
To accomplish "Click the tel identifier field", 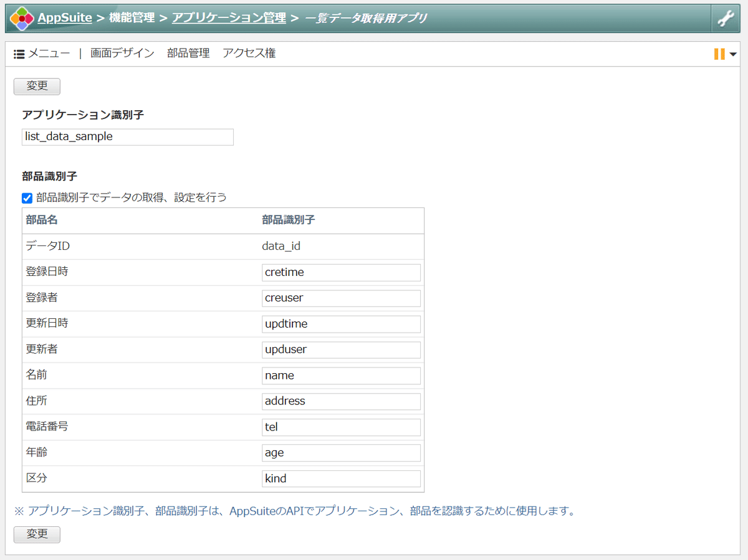I will tap(341, 427).
